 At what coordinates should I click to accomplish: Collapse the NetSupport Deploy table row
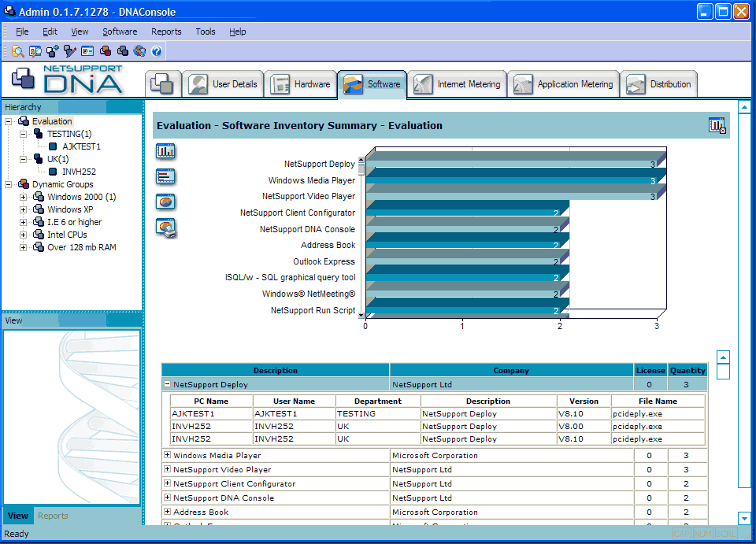167,384
